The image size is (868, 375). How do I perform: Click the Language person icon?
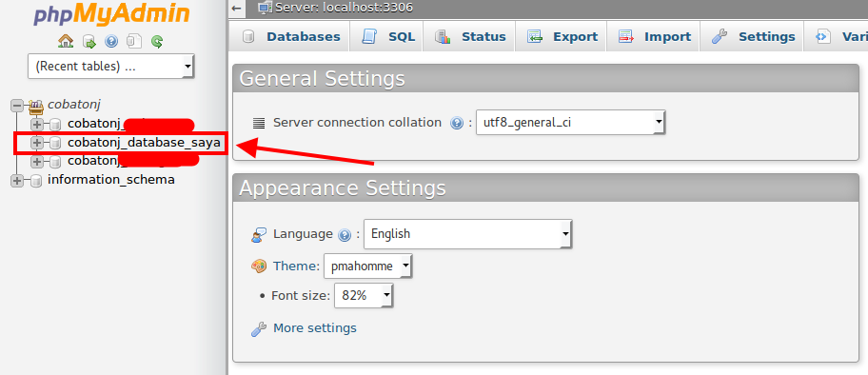point(259,234)
